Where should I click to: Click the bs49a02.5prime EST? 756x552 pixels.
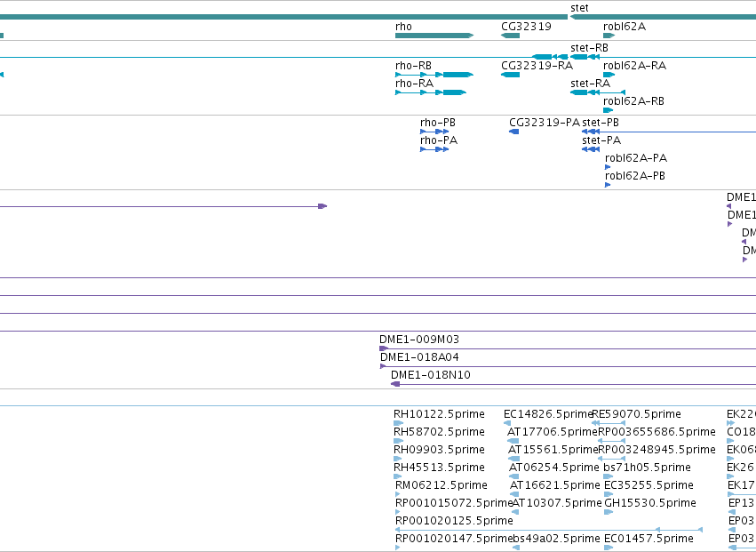[516, 548]
